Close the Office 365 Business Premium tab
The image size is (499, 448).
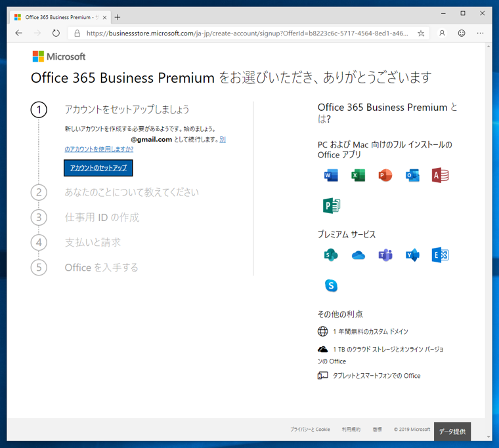104,18
